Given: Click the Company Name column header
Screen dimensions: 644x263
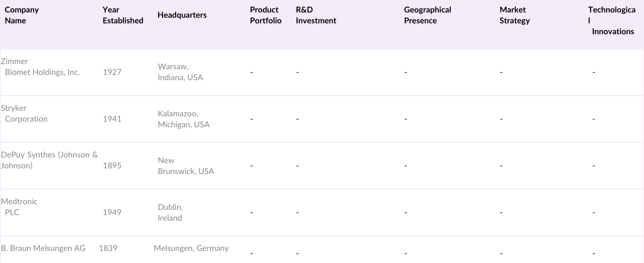Looking at the screenshot, I should (22, 15).
